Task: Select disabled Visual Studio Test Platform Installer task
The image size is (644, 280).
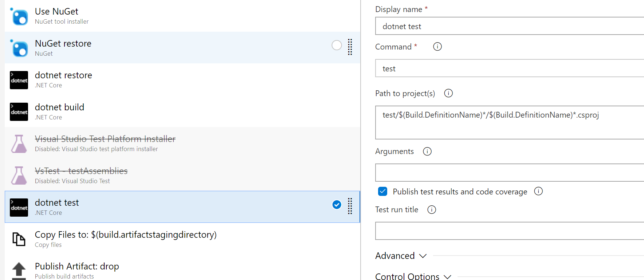Action: click(182, 143)
